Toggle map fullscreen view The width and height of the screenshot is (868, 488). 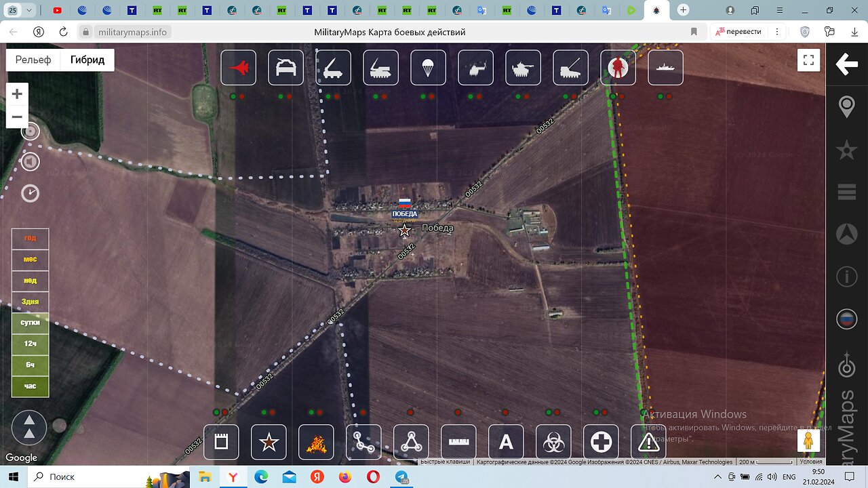click(808, 60)
